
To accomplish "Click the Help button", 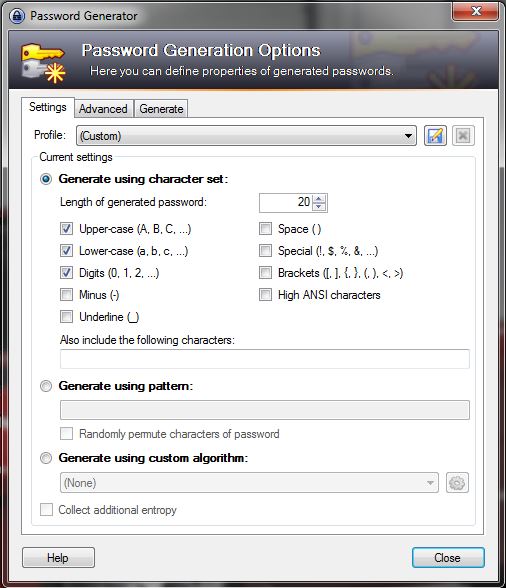I will click(x=58, y=558).
